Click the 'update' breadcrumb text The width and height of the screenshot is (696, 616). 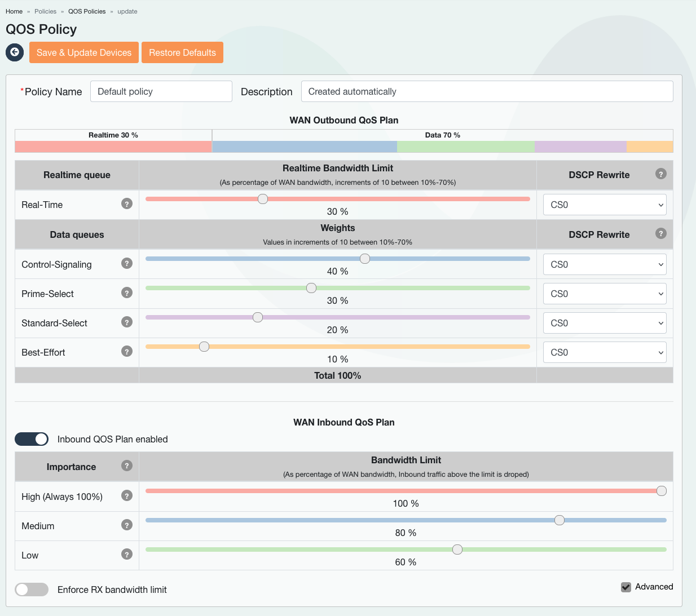pyautogui.click(x=127, y=11)
